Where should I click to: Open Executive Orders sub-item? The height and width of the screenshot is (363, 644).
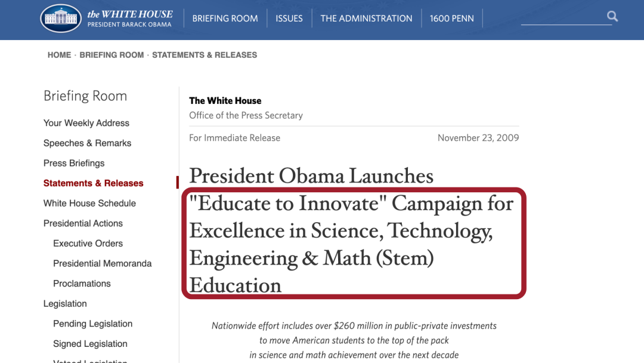pyautogui.click(x=88, y=244)
